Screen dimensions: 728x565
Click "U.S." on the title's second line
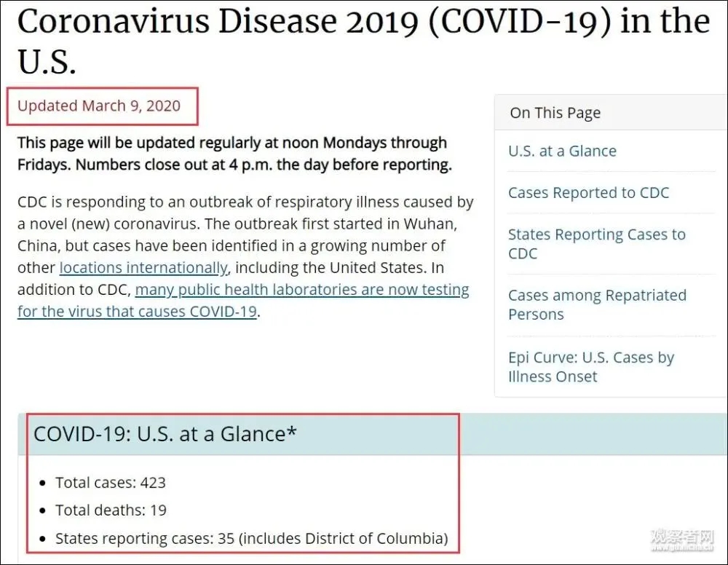pyautogui.click(x=47, y=63)
